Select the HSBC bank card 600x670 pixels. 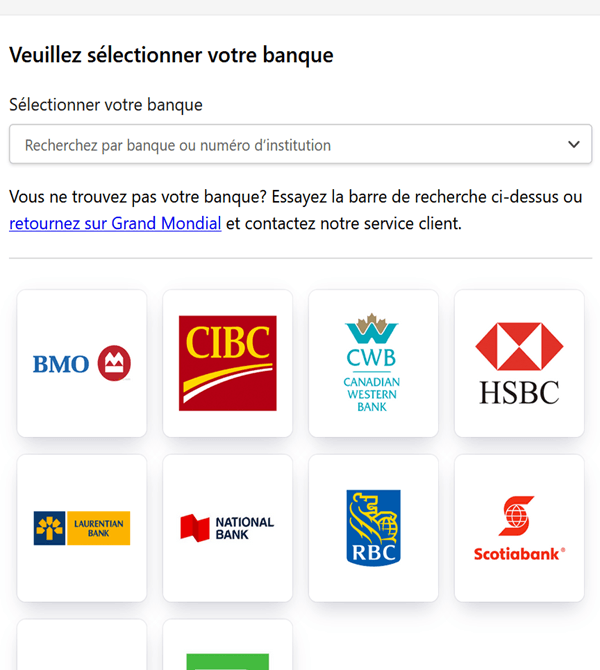click(x=519, y=363)
